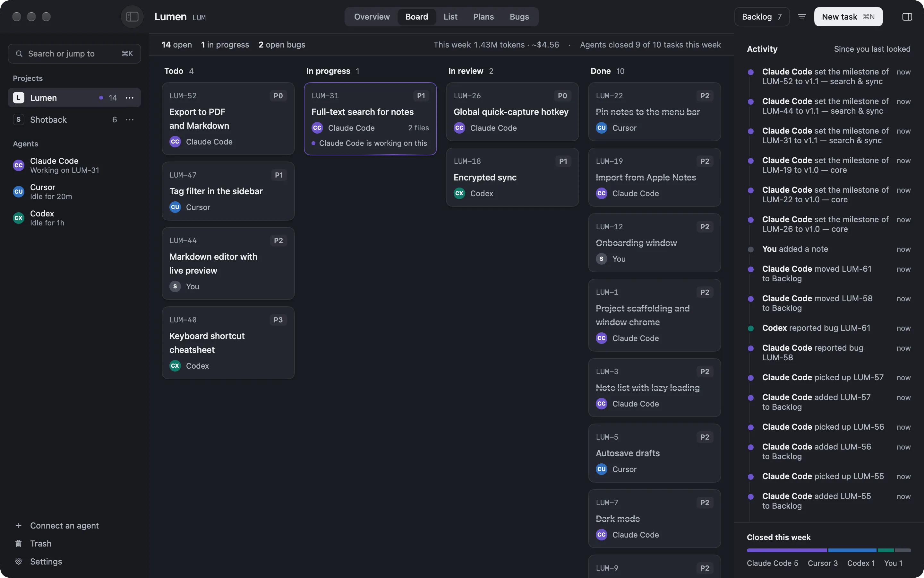
Task: Create a New task
Action: pyautogui.click(x=848, y=17)
